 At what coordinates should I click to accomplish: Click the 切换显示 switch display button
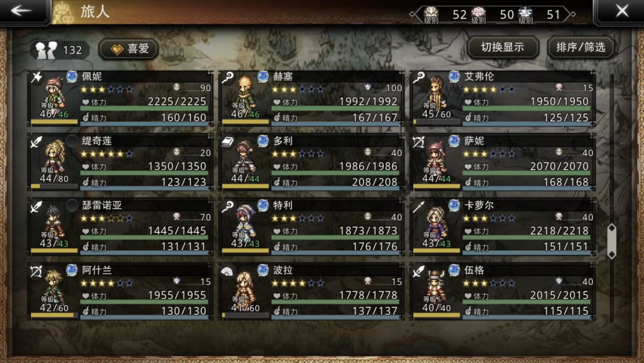coord(503,48)
